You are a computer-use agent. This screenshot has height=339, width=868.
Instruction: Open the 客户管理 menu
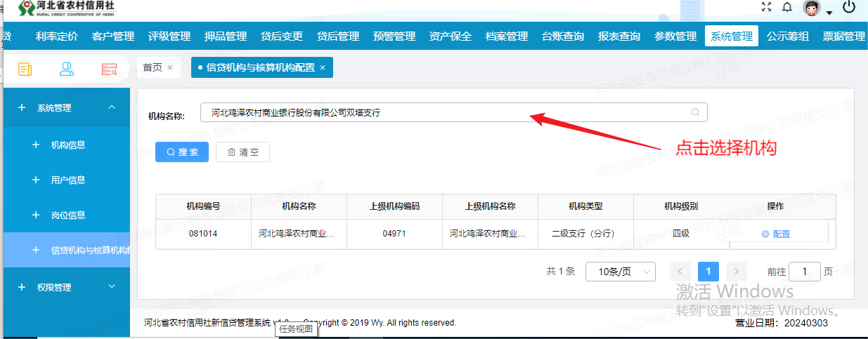click(113, 36)
